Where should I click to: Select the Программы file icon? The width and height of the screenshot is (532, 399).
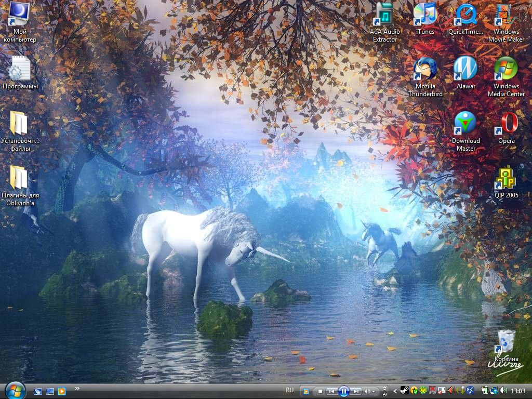pyautogui.click(x=20, y=73)
